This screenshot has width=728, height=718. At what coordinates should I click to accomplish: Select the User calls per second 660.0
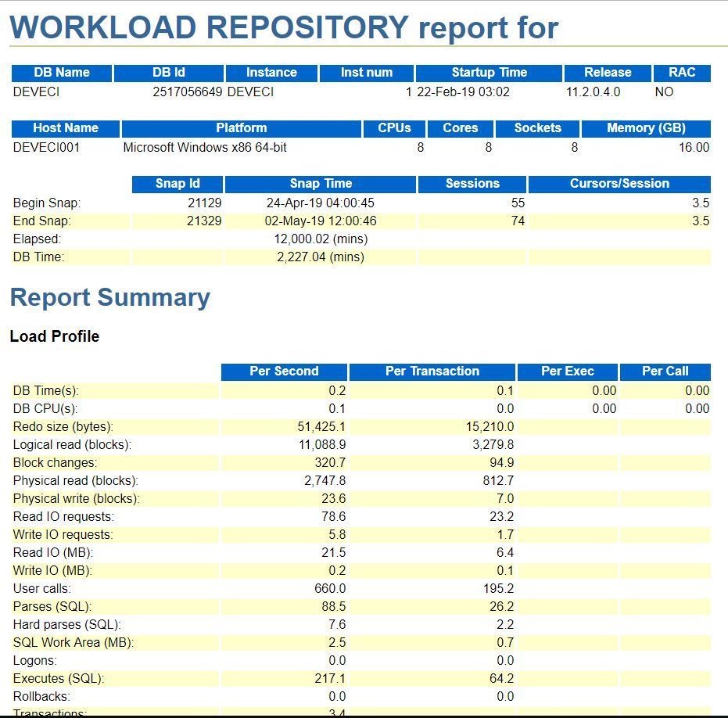[330, 589]
